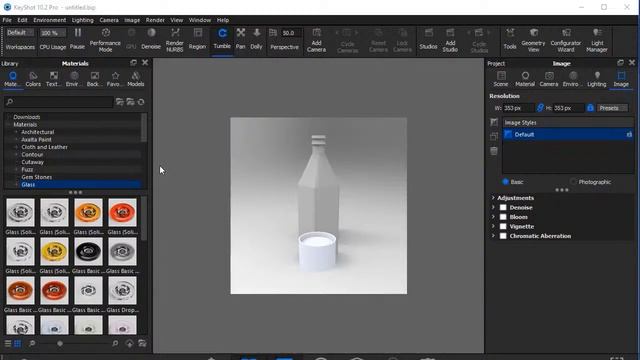
Task: Select the Dolly camera tool
Action: [256, 39]
